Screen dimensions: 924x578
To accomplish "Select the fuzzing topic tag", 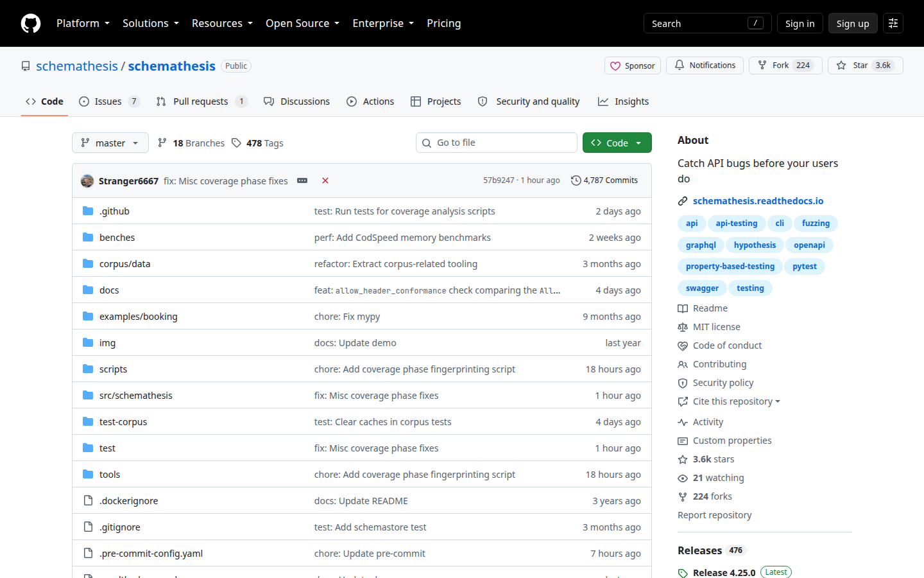I will pyautogui.click(x=816, y=223).
